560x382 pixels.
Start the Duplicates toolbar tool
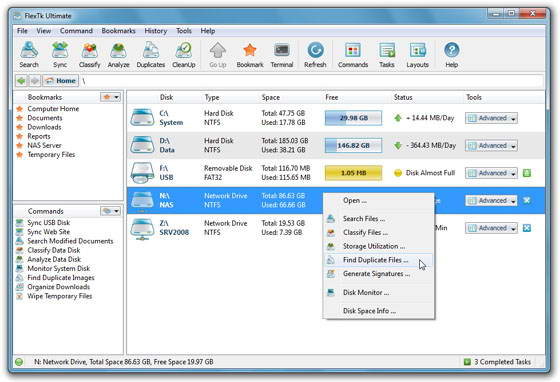click(x=151, y=54)
